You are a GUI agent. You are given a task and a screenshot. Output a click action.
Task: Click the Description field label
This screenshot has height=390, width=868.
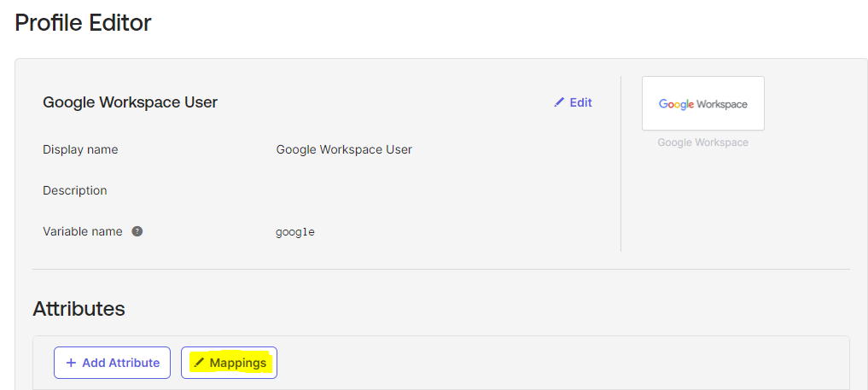pos(75,190)
